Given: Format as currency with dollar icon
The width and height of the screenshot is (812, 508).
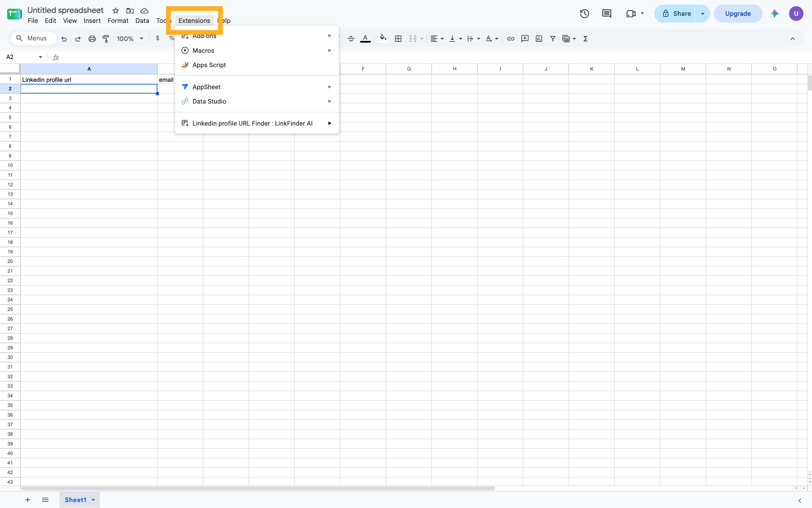Looking at the screenshot, I should click(x=158, y=38).
